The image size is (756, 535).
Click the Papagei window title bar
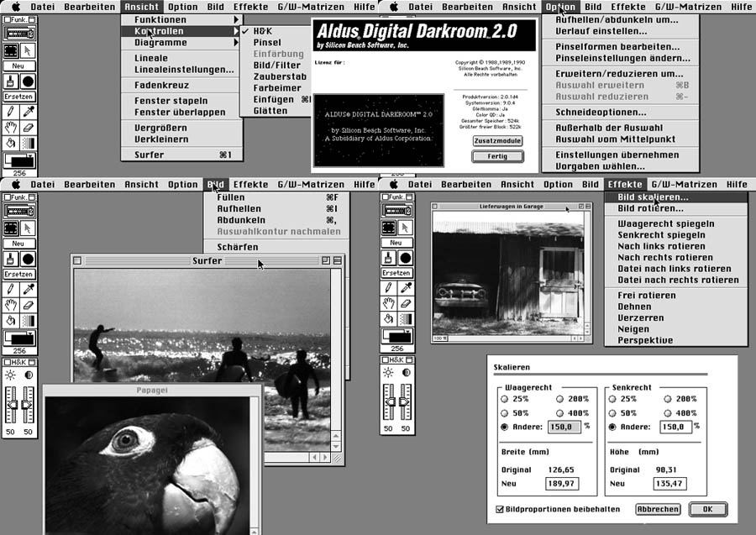(152, 390)
